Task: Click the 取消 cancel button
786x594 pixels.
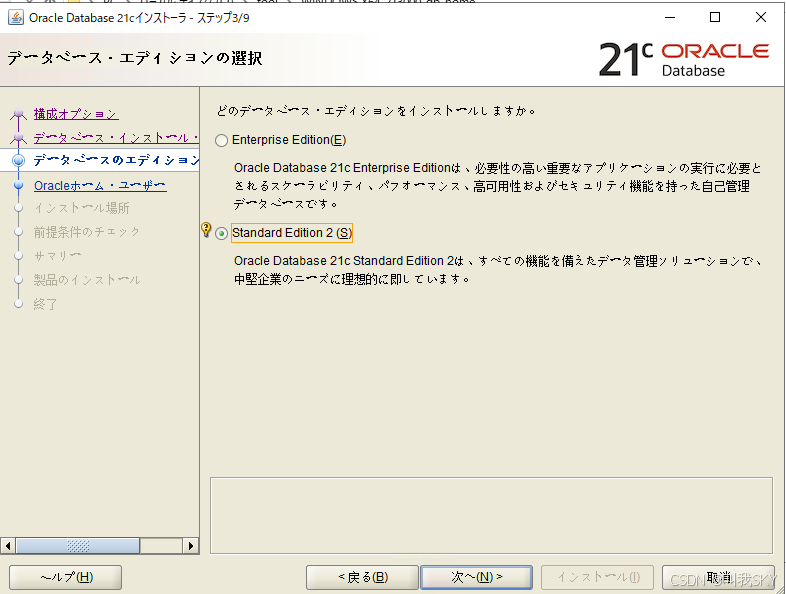Action: coord(718,577)
